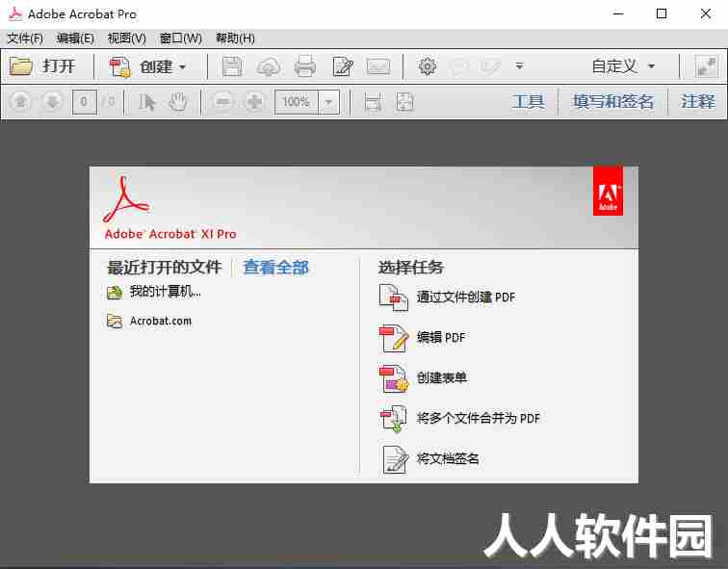
Task: Minimize the Adobe Acrobat Pro window
Action: 618,13
